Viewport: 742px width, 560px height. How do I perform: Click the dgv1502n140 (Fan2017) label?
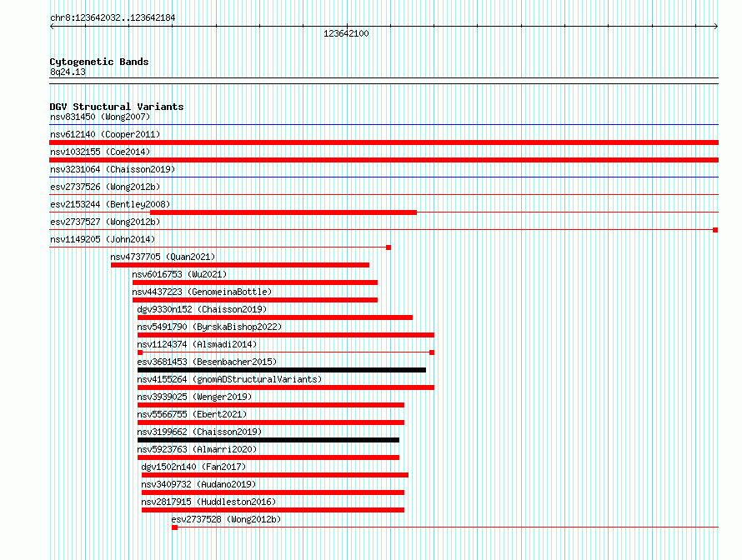(x=193, y=467)
